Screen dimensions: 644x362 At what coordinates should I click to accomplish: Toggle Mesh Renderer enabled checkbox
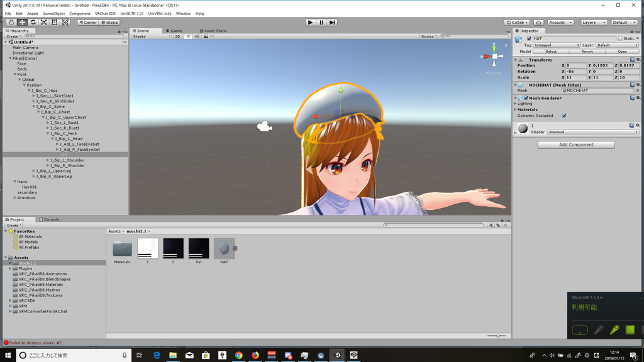click(x=526, y=98)
